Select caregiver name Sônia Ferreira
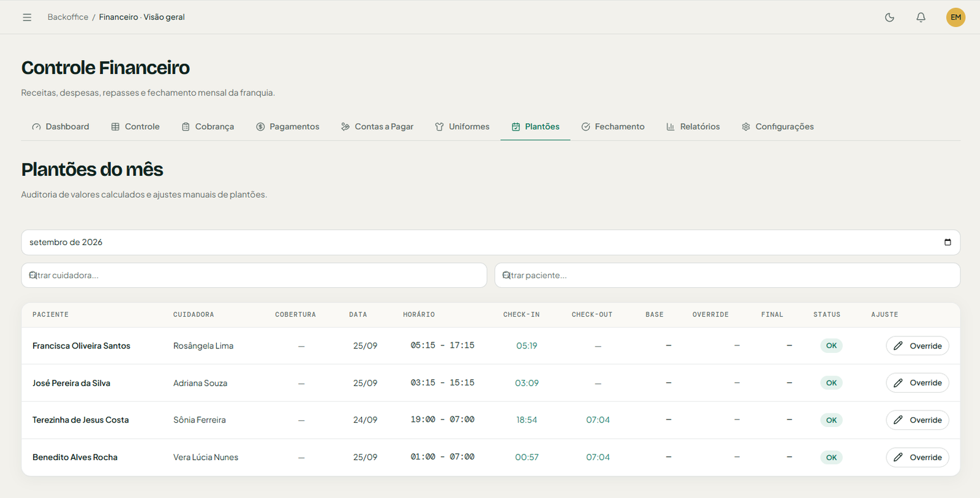The width and height of the screenshot is (980, 498). pyautogui.click(x=200, y=420)
